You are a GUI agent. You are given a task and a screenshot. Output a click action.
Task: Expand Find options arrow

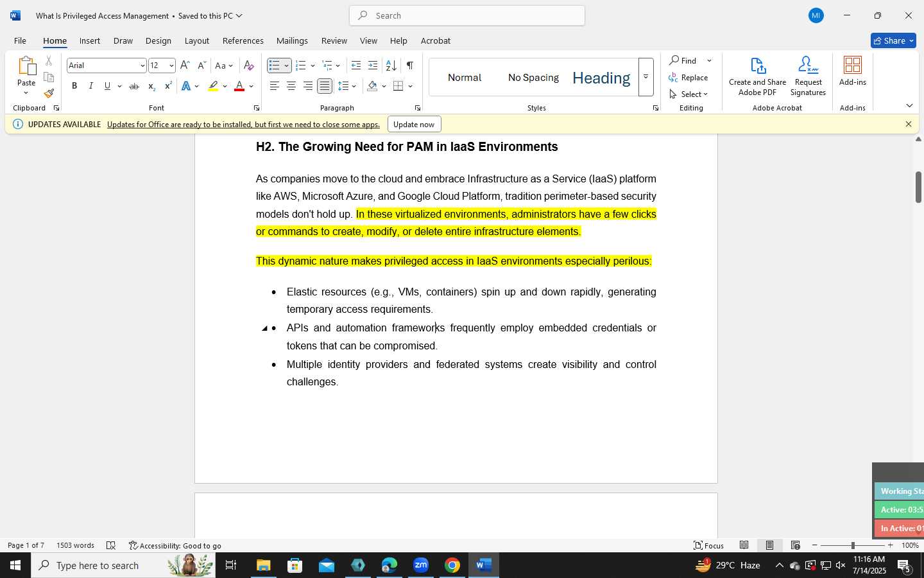tap(709, 61)
